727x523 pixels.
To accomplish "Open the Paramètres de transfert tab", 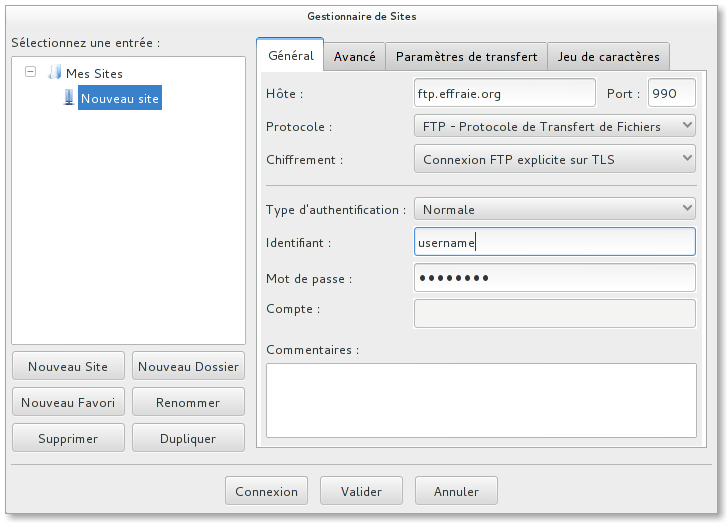I will coord(466,57).
